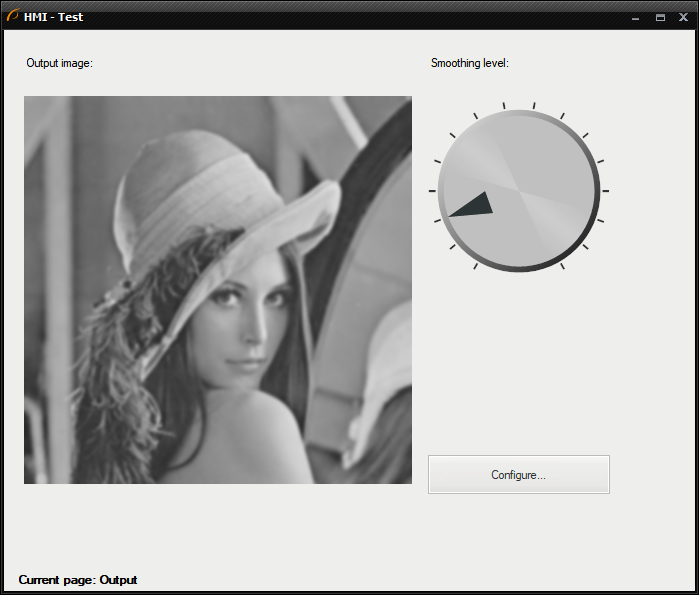Click the dark pointer arrow on the knob
This screenshot has height=595, width=699.
tap(474, 204)
